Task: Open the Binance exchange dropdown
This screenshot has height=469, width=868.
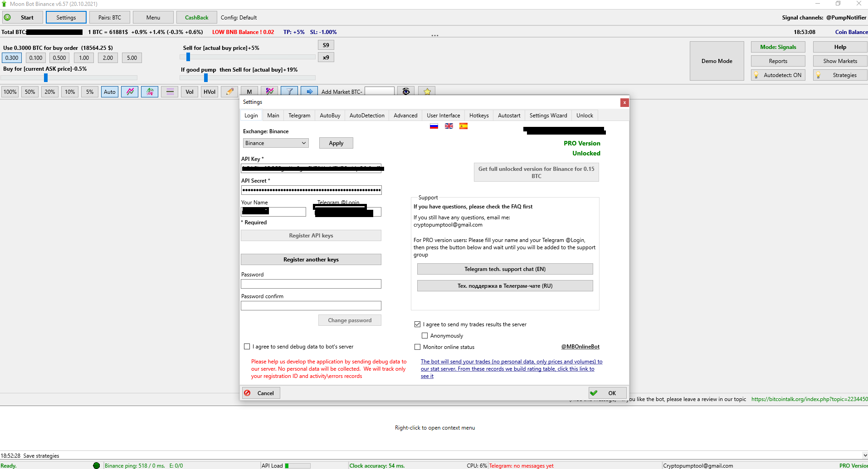Action: coord(276,143)
